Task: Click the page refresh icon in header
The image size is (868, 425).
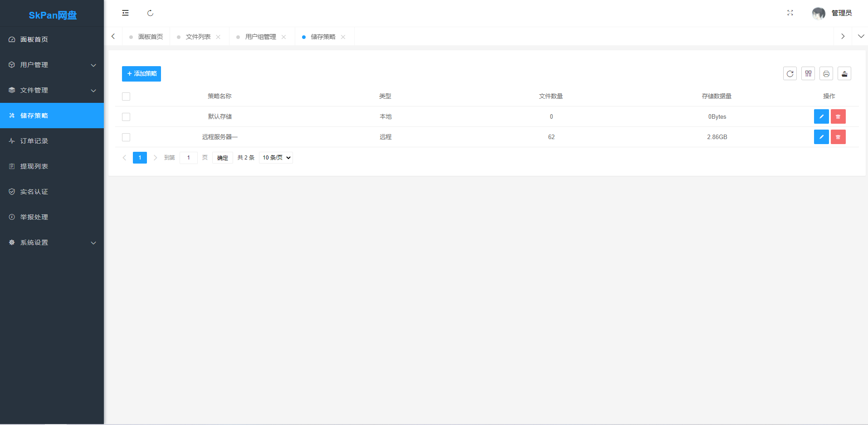Action: [150, 13]
